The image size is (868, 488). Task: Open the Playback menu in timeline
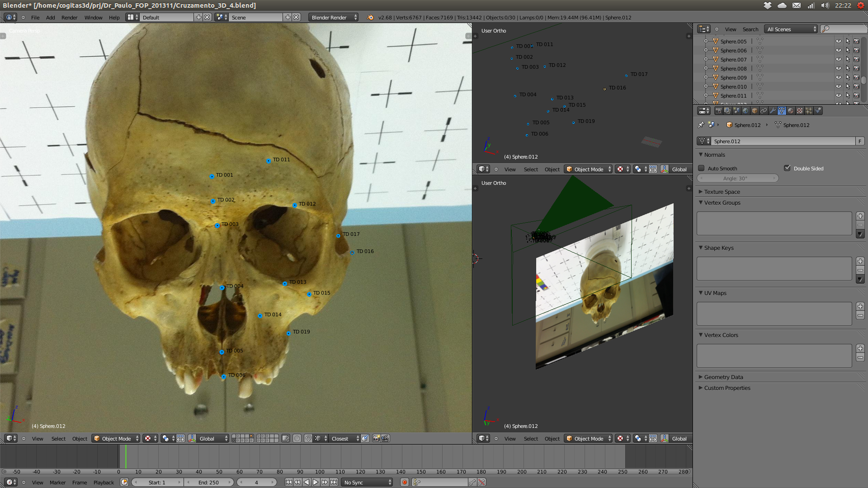pos(104,482)
